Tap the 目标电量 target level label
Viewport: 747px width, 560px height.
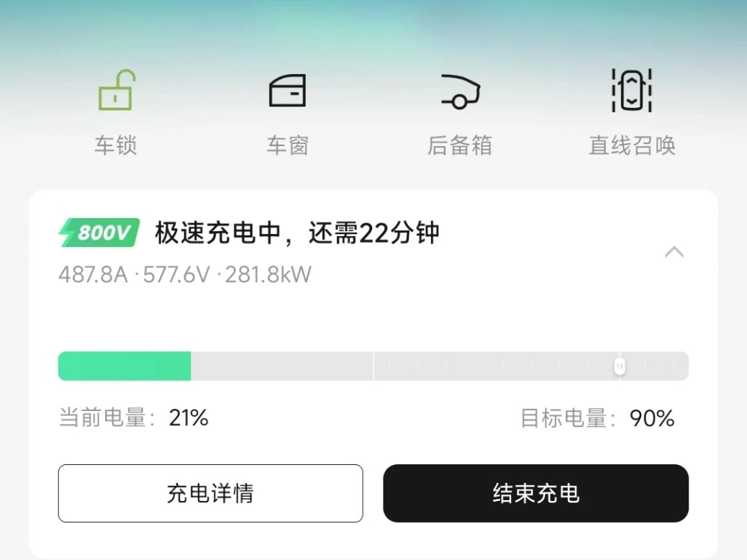(568, 418)
